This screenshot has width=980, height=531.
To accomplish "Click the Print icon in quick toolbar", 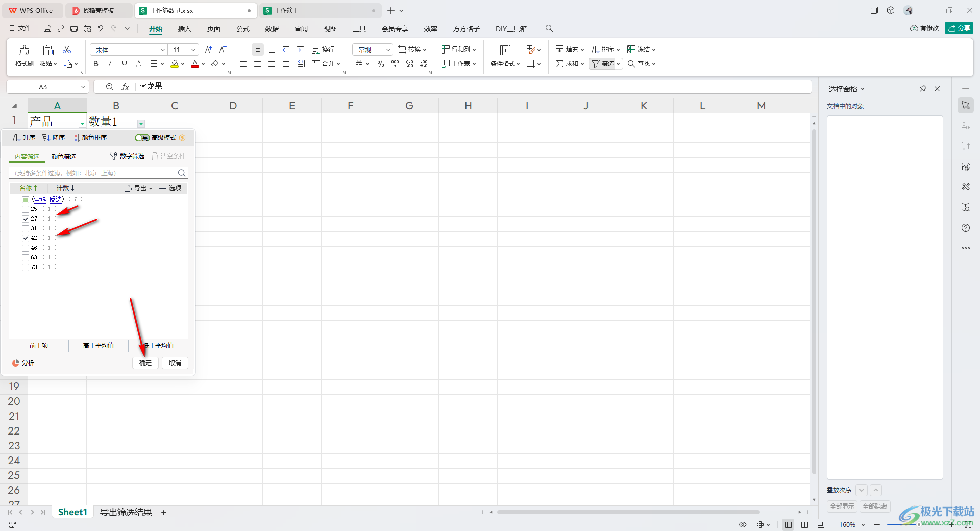I will pyautogui.click(x=74, y=29).
